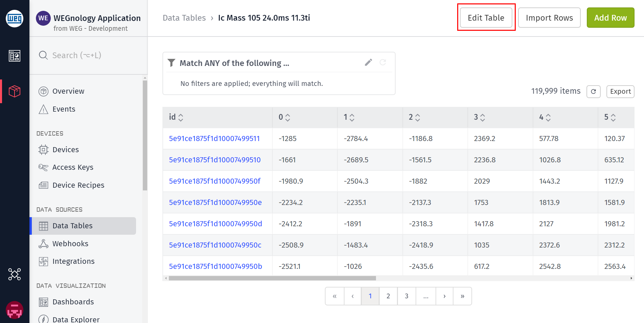Go to next page
Image resolution: width=644 pixels, height=323 pixels.
[x=444, y=296]
